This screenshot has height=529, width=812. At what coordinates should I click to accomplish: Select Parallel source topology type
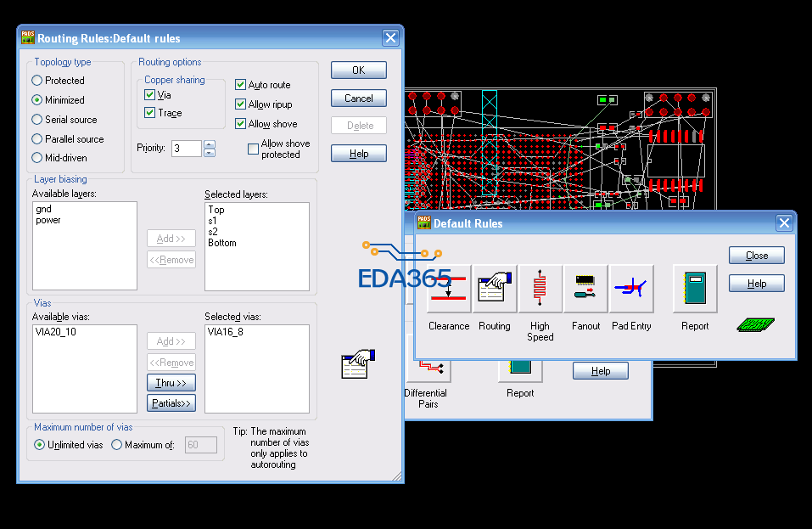[x=36, y=139]
